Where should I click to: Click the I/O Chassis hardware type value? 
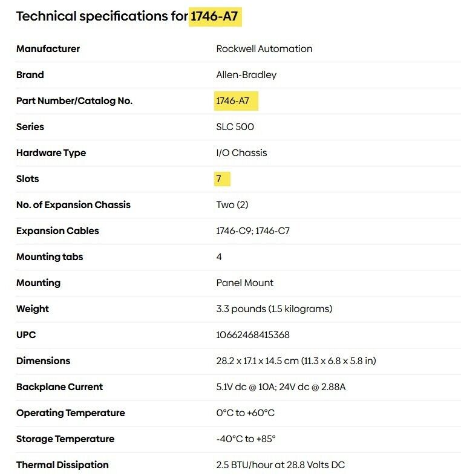pos(241,153)
